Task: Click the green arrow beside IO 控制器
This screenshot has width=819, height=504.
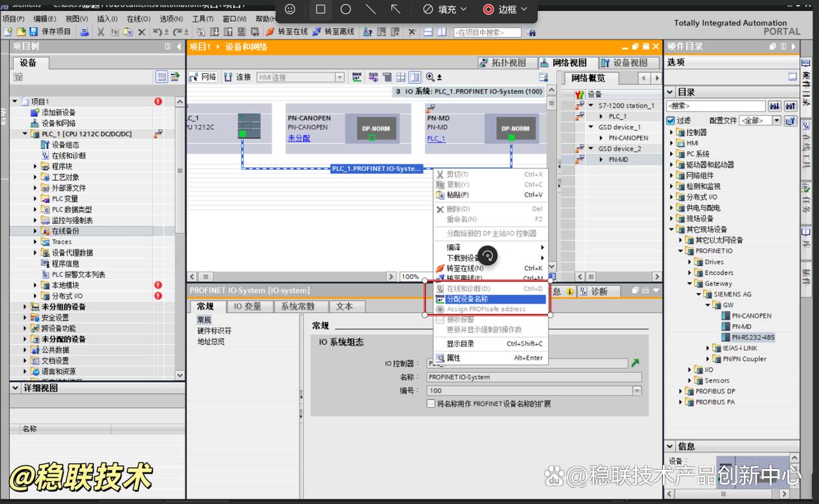Action: [635, 363]
